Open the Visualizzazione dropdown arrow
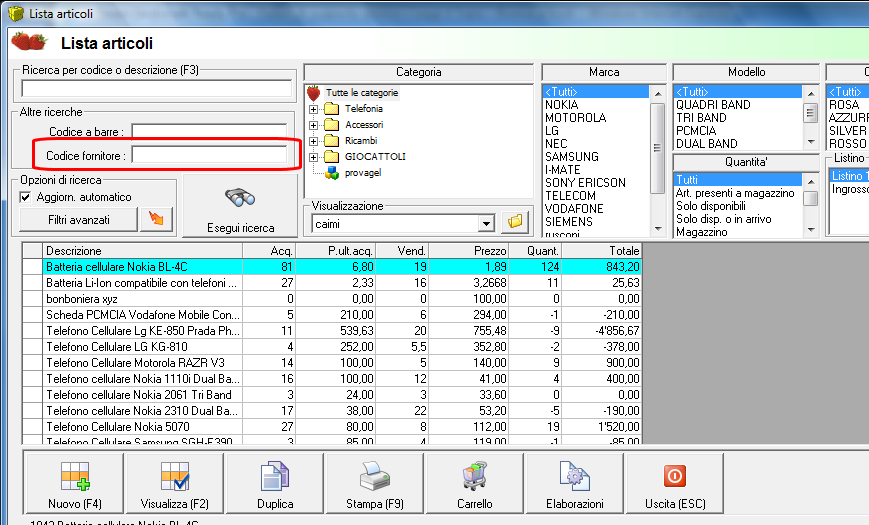 [x=486, y=224]
